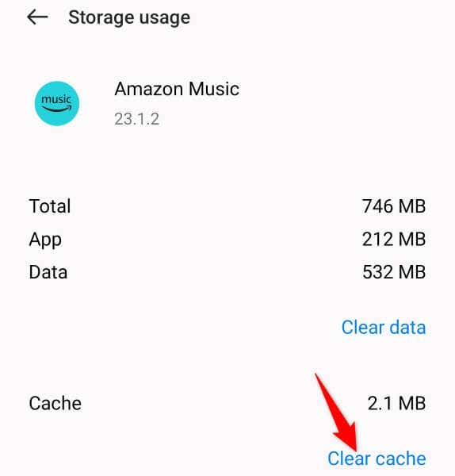This screenshot has width=455, height=476.
Task: Tap the Total storage label
Action: [50, 206]
